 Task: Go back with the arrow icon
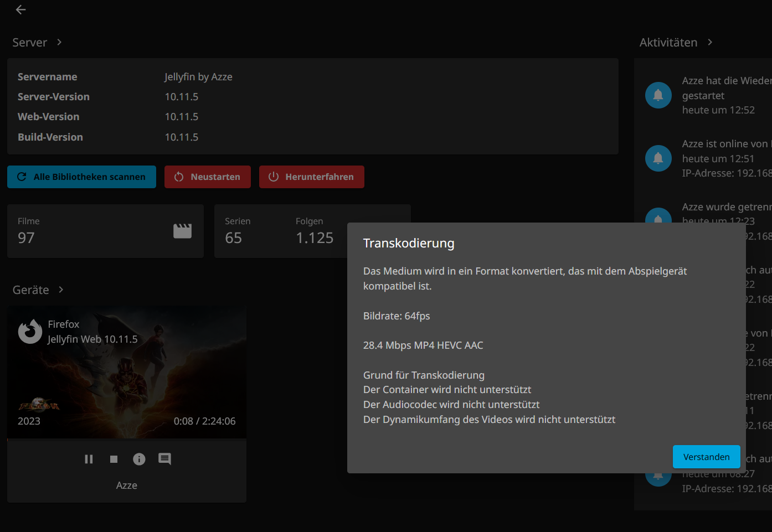coord(21,10)
